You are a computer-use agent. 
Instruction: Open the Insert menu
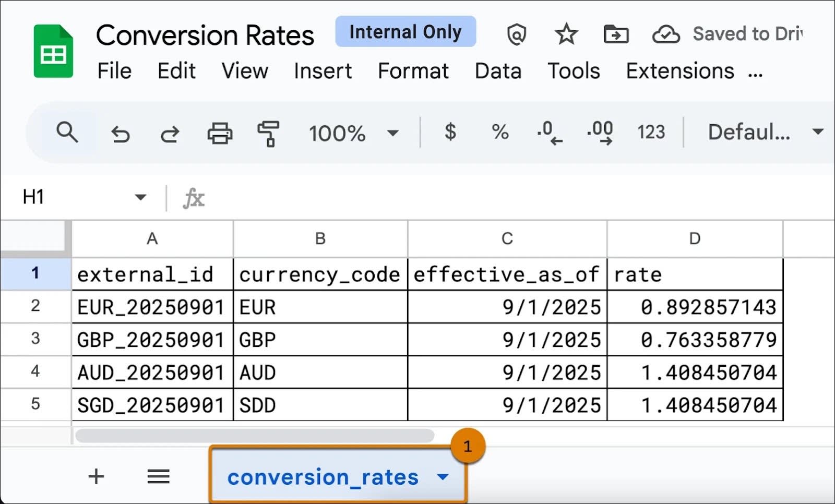[323, 71]
